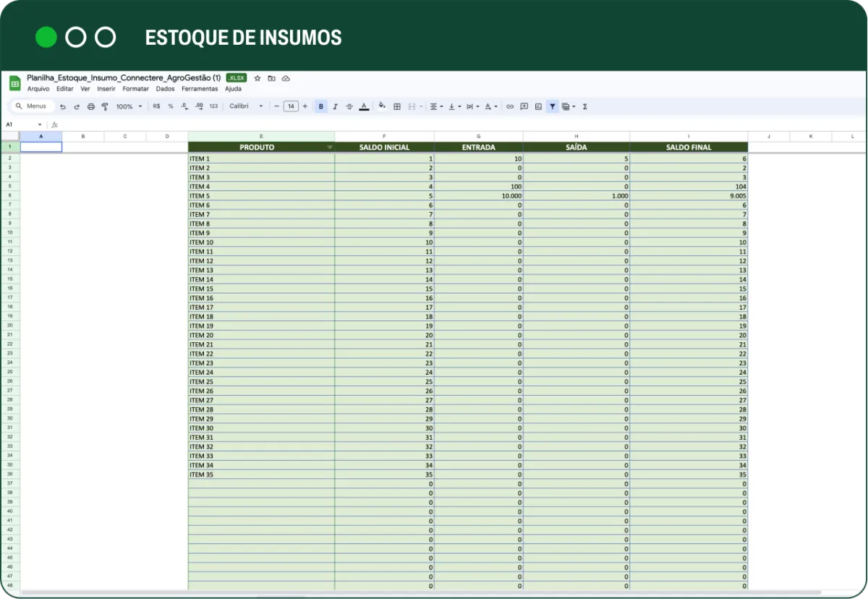This screenshot has width=868, height=599.
Task: Open the Insert link icon
Action: click(x=510, y=106)
